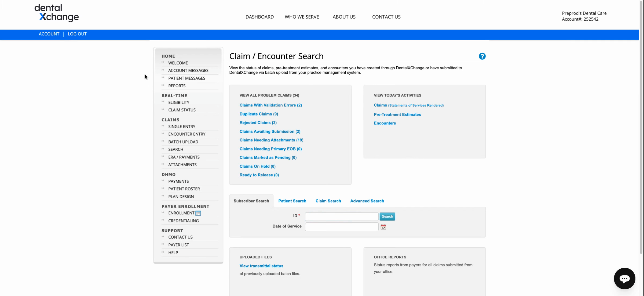Open Enrollment under Payer Enrollment
Image resolution: width=644 pixels, height=296 pixels.
click(x=181, y=213)
